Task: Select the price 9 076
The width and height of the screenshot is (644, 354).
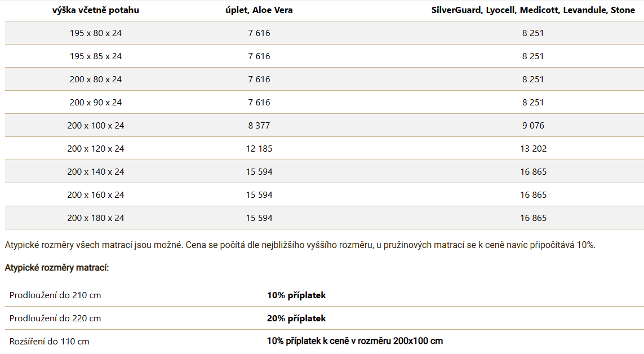Action: point(533,126)
